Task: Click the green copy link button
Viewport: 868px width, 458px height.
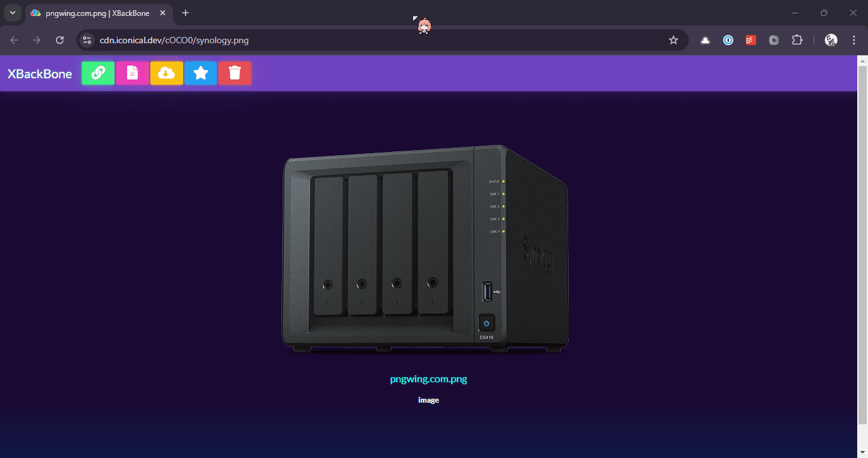Action: coord(98,73)
